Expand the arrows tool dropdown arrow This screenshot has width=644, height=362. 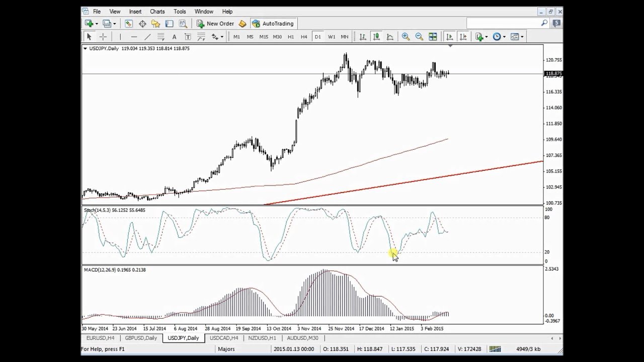coord(222,37)
